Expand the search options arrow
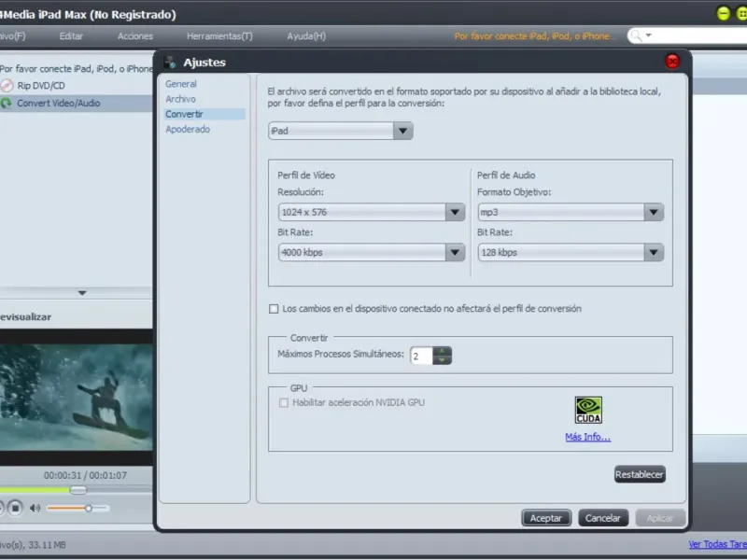Screen dimensions: 747x560 pyautogui.click(x=648, y=35)
